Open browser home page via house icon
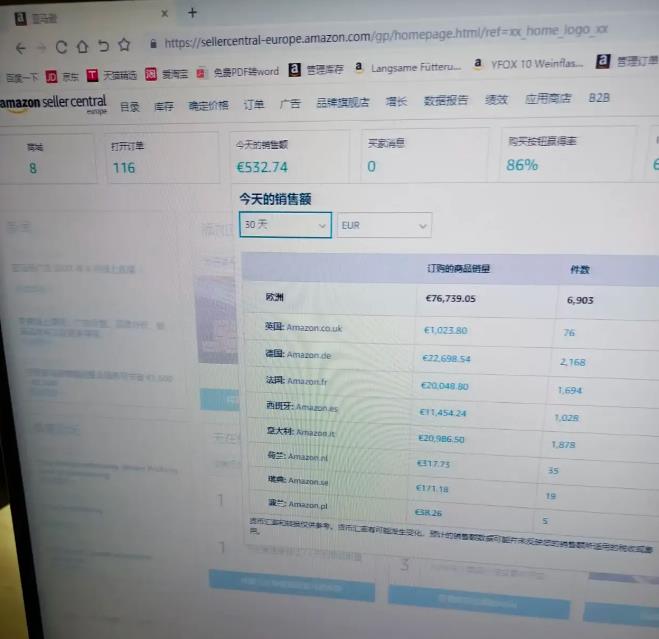The width and height of the screenshot is (659, 639). [82, 46]
